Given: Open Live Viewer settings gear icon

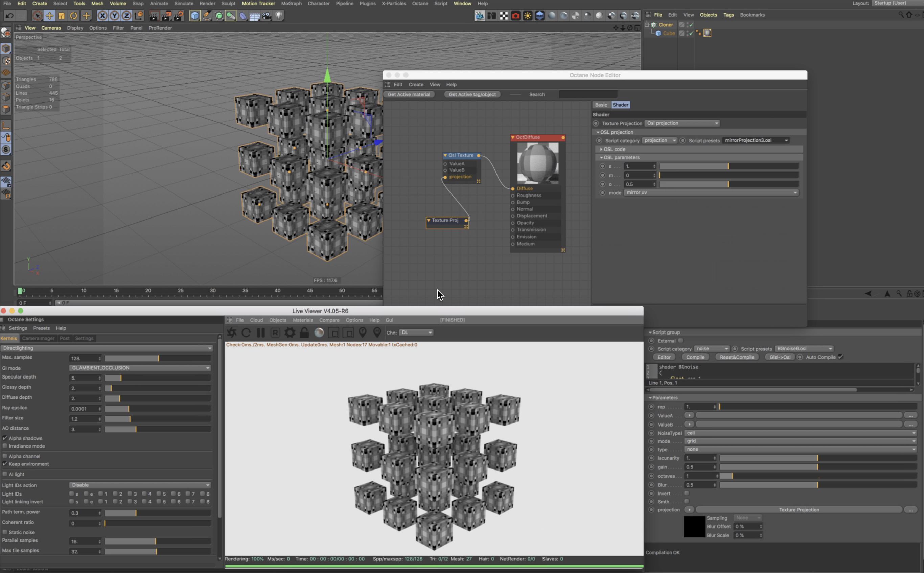Looking at the screenshot, I should tap(290, 333).
